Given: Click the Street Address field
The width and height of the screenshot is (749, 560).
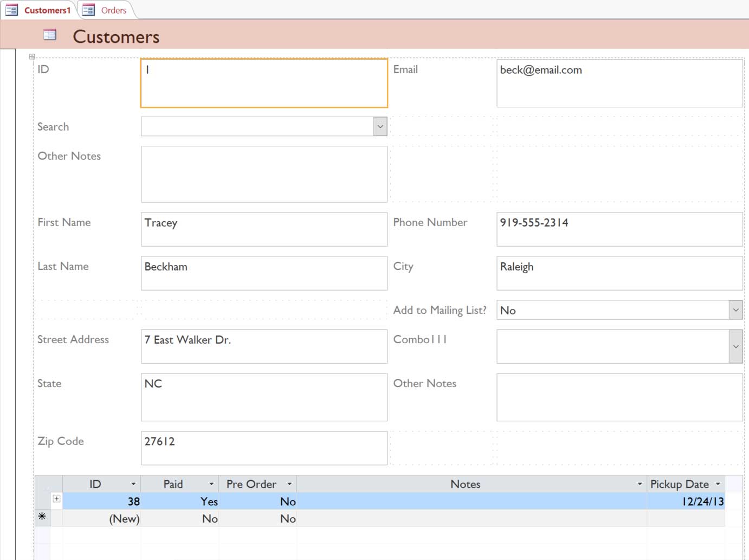Looking at the screenshot, I should [x=264, y=346].
